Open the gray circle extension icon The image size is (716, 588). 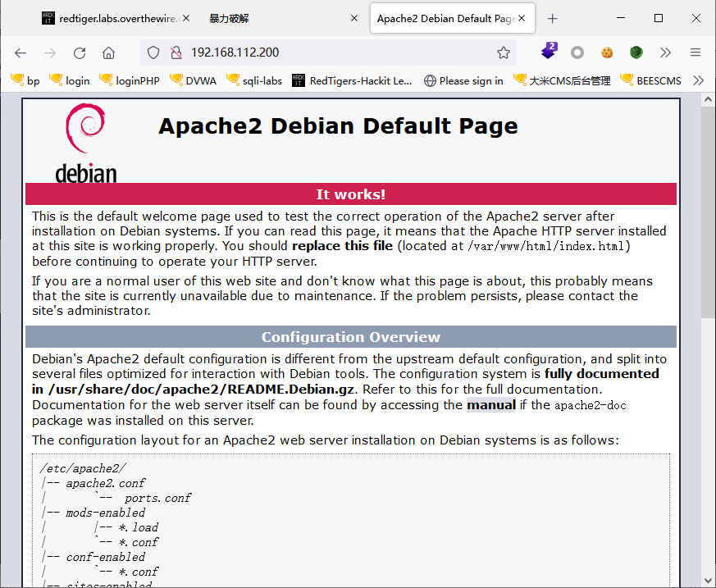click(577, 52)
